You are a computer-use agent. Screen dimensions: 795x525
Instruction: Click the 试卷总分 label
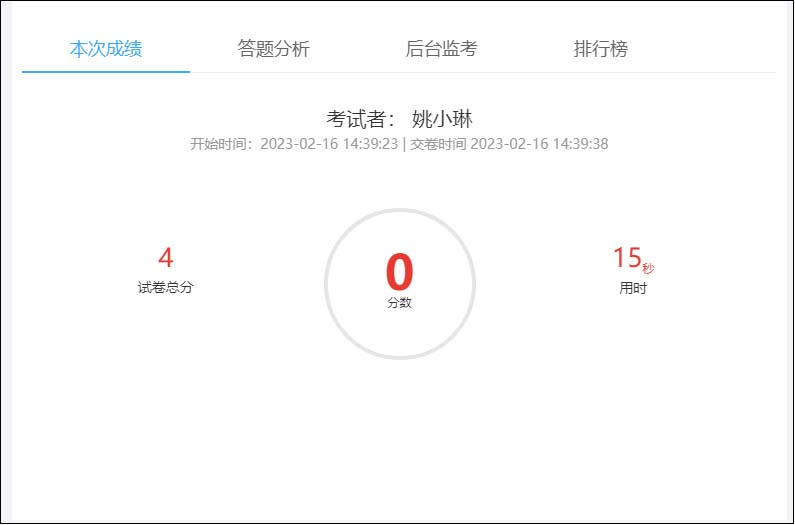coord(165,288)
